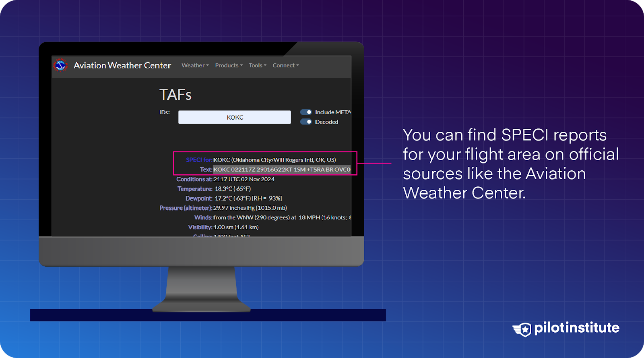Click the Oklahoma City/Will Rogers Intl station name
Screen dimensions: 644x358
point(275,160)
